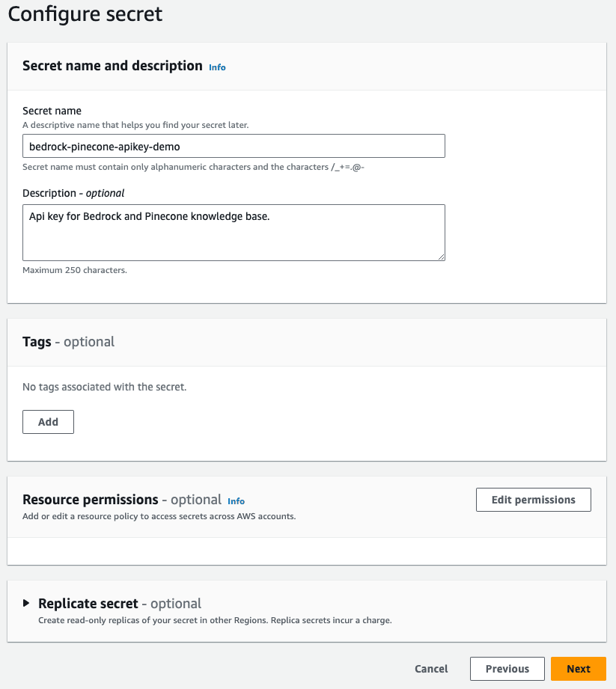Go back with the Previous button
Screen dimensions: 616x689
click(507, 669)
